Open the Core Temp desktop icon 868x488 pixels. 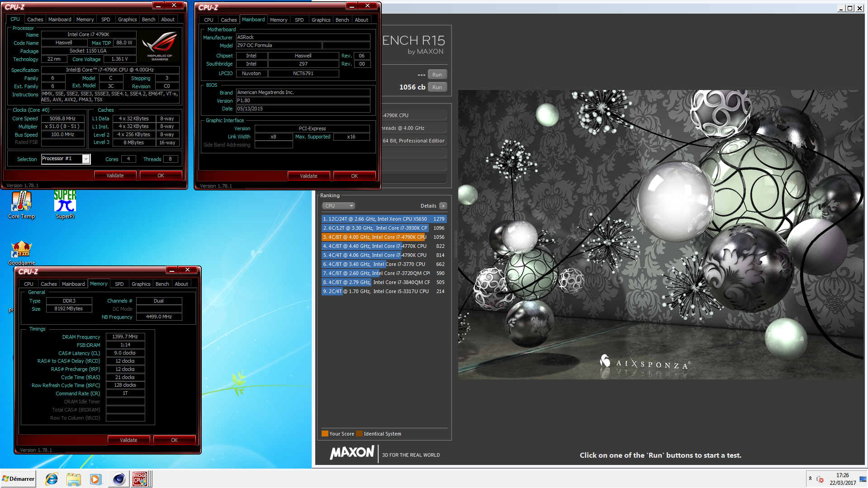[x=21, y=205]
